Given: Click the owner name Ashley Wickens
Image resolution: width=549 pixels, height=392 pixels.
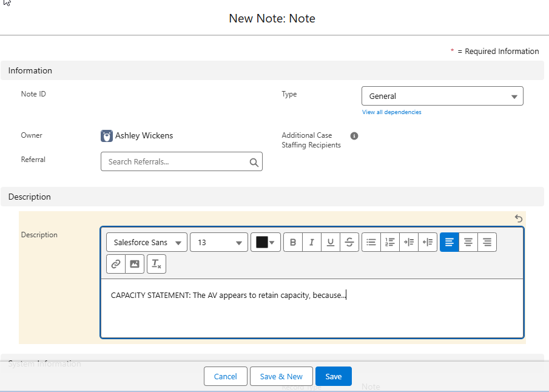Looking at the screenshot, I should coord(144,135).
